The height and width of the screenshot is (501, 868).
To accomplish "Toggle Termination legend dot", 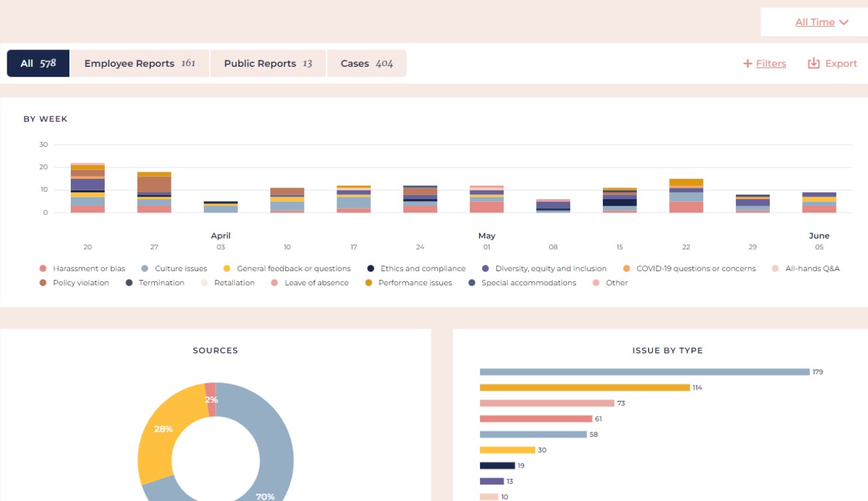I will tap(129, 283).
